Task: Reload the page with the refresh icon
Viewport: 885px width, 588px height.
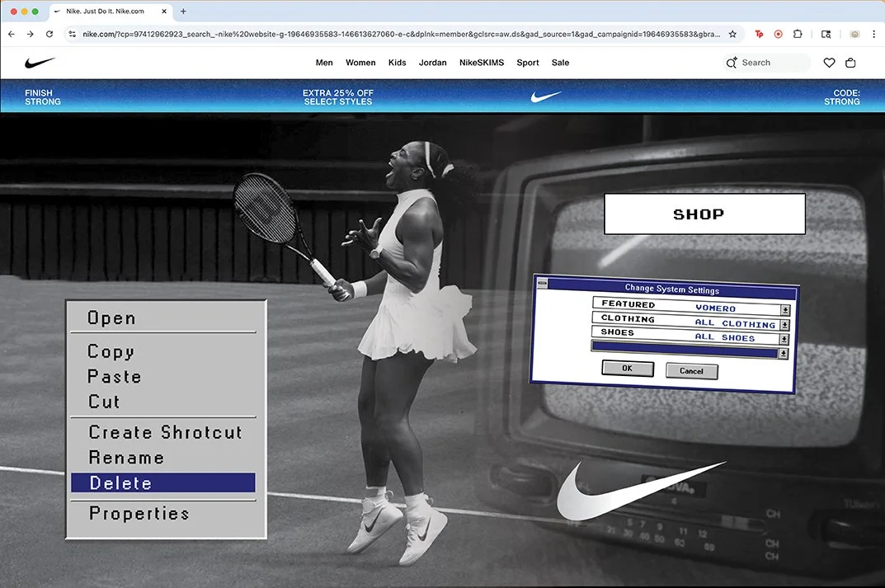Action: click(49, 34)
